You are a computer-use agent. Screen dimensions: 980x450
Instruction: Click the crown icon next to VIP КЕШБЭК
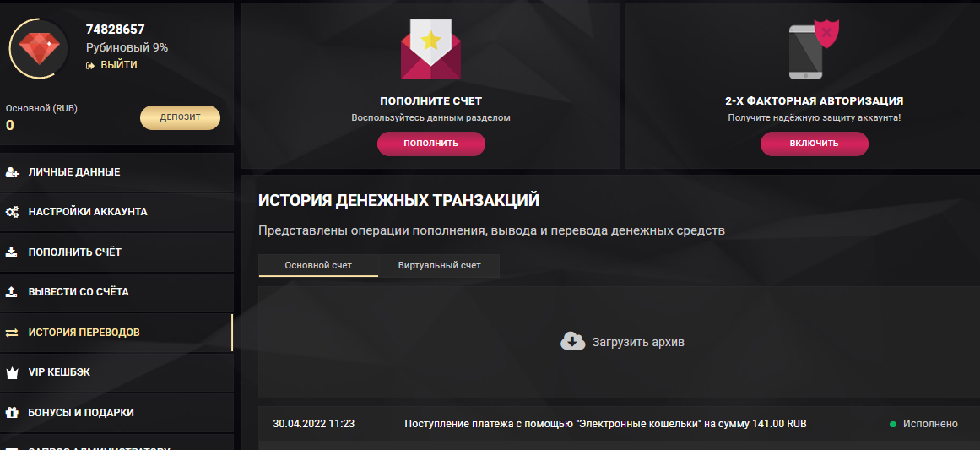click(12, 372)
